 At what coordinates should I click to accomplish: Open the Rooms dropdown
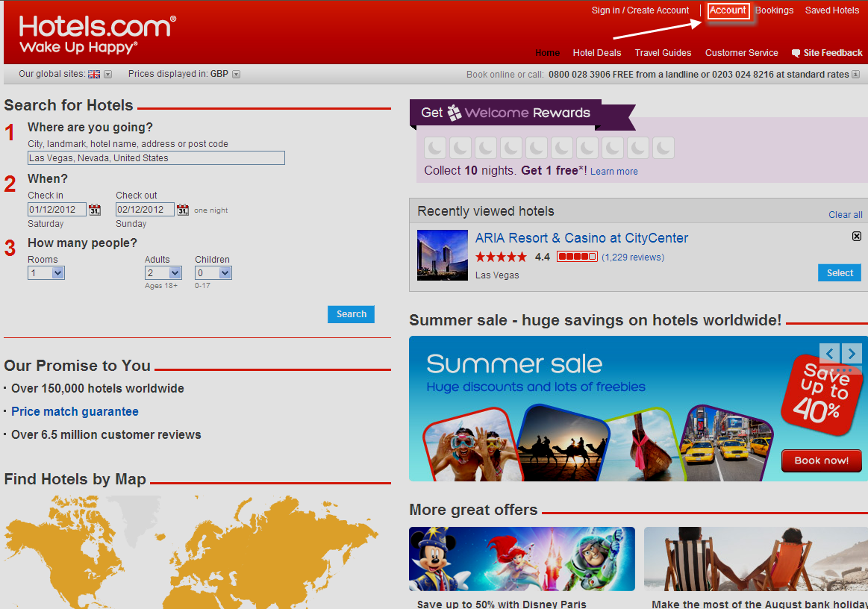click(46, 273)
